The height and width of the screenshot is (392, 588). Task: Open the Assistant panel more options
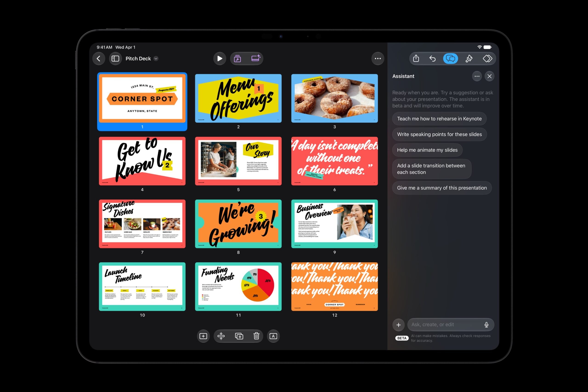tap(477, 76)
